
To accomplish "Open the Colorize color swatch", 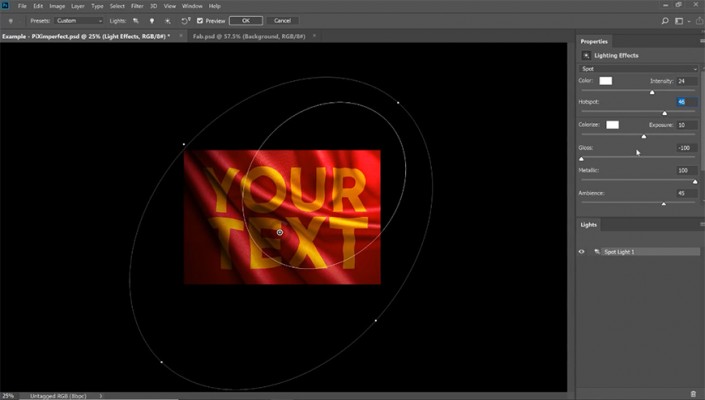I will [x=612, y=125].
